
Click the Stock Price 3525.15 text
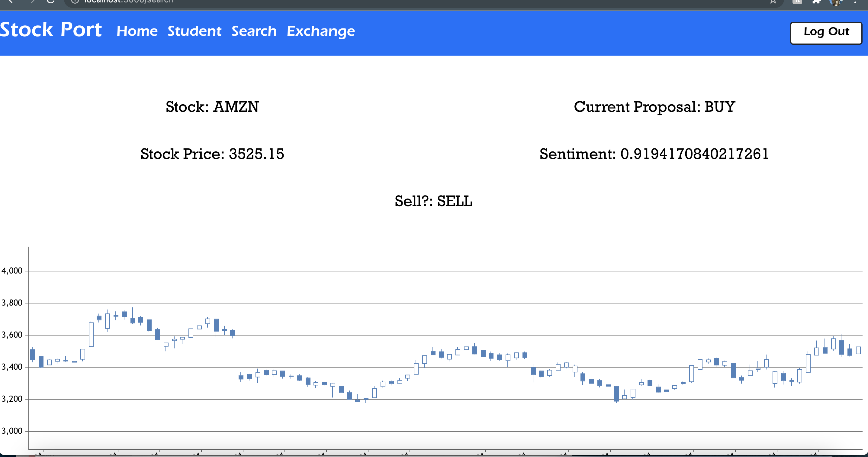[212, 154]
